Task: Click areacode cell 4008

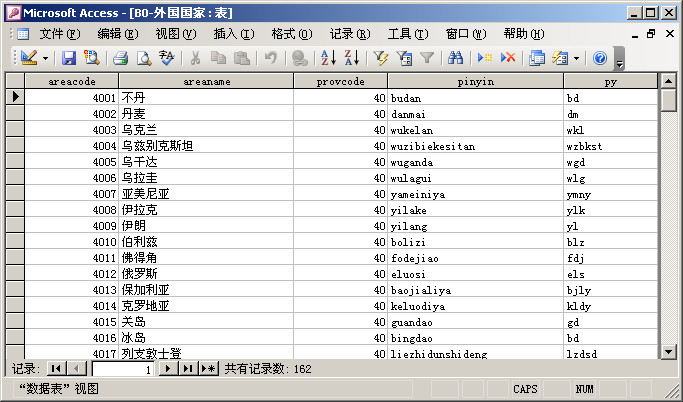Action: (71, 209)
